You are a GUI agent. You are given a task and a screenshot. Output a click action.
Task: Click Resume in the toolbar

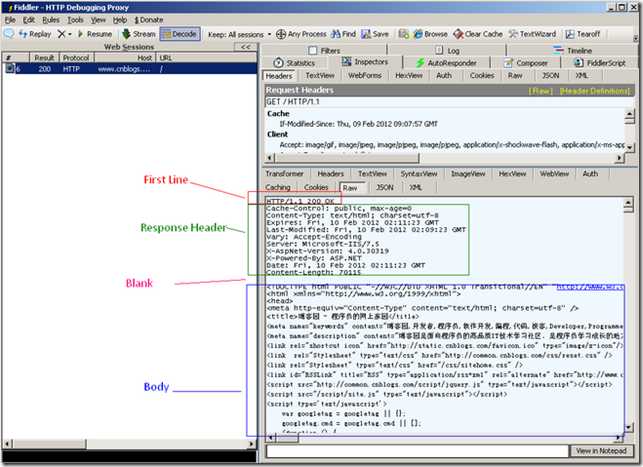coord(95,34)
